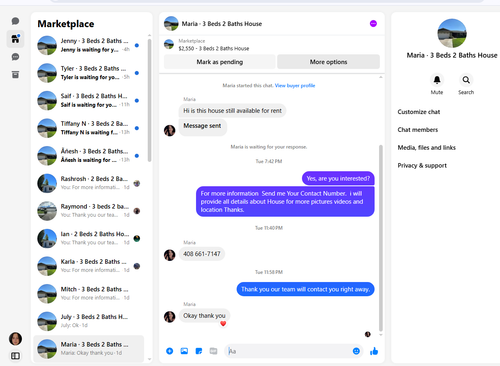Open more actions plus icon in composer

(170, 351)
